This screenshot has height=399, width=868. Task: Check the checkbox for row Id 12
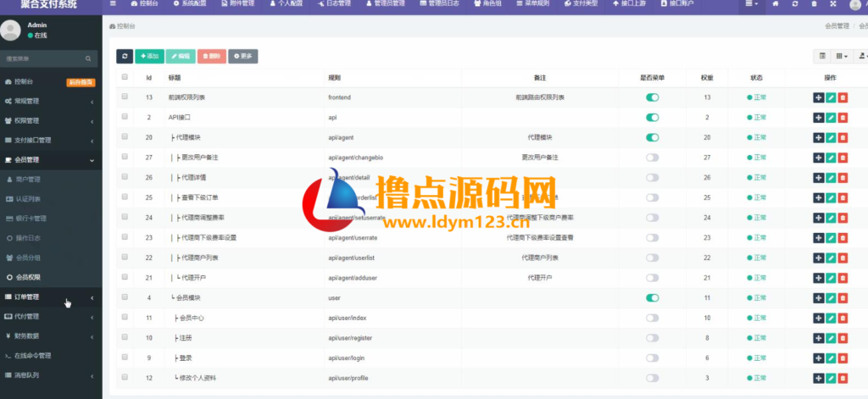pyautogui.click(x=125, y=377)
